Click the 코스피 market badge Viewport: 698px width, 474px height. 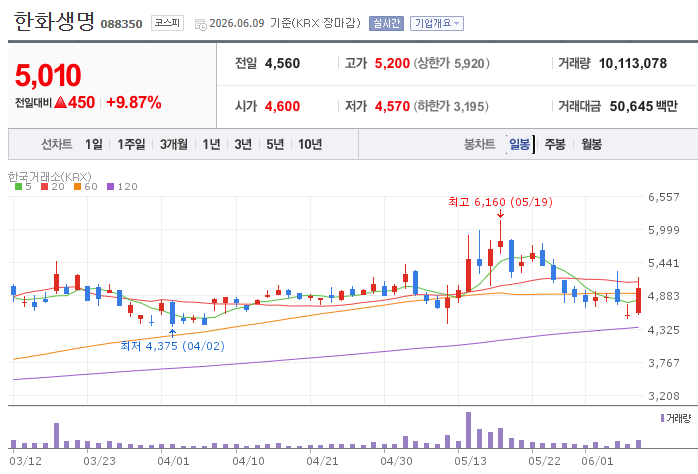tap(167, 23)
